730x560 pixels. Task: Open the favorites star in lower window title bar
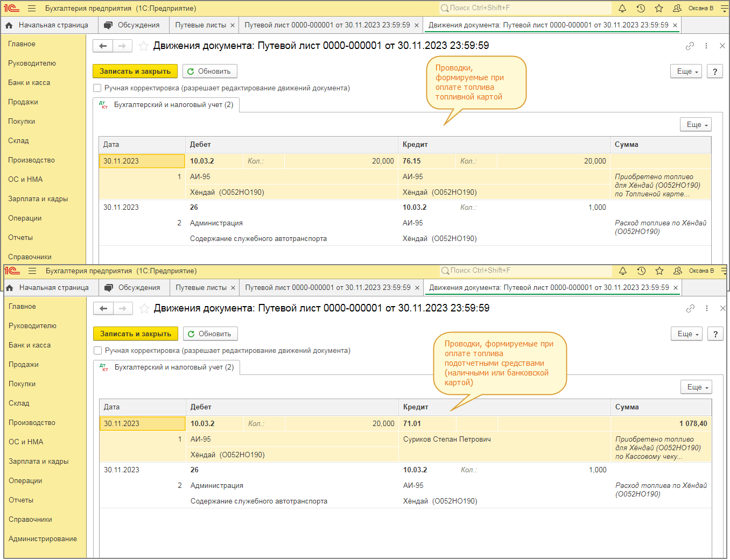point(659,271)
